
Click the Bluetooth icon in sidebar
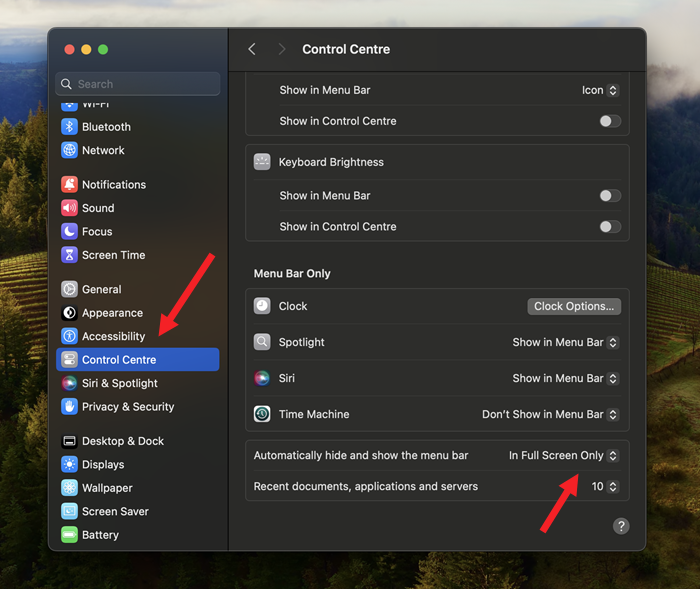69,127
